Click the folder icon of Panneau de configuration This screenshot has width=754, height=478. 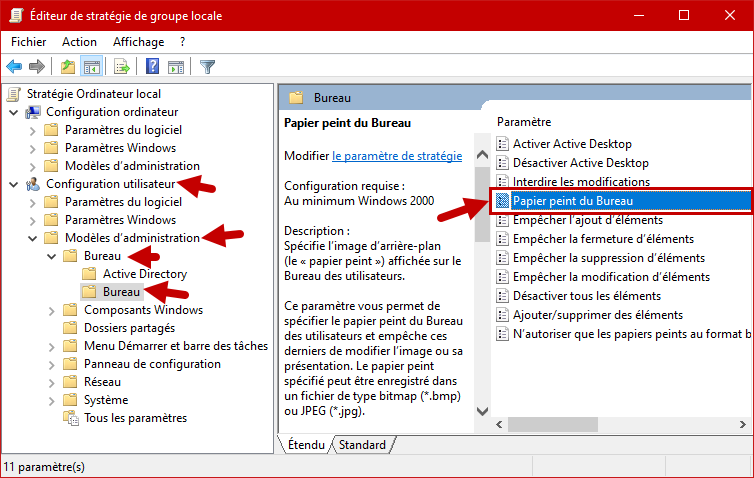[x=70, y=364]
